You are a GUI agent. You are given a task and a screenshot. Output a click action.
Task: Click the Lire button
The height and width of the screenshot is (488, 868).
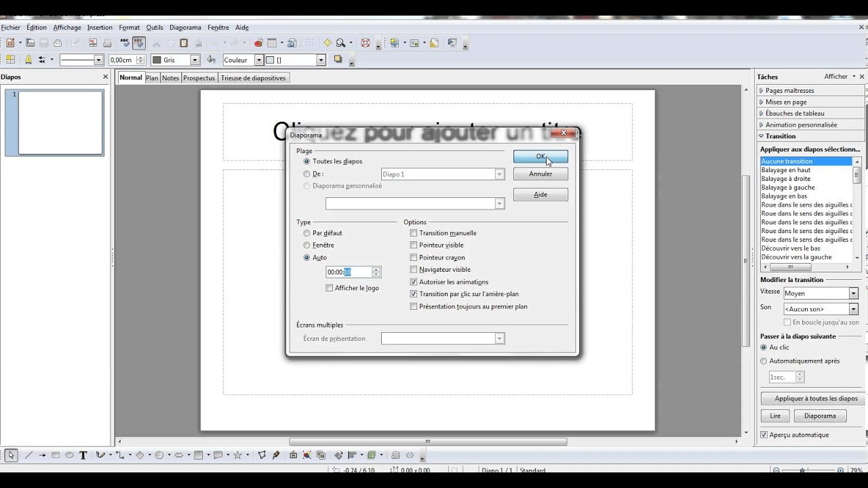coord(775,416)
